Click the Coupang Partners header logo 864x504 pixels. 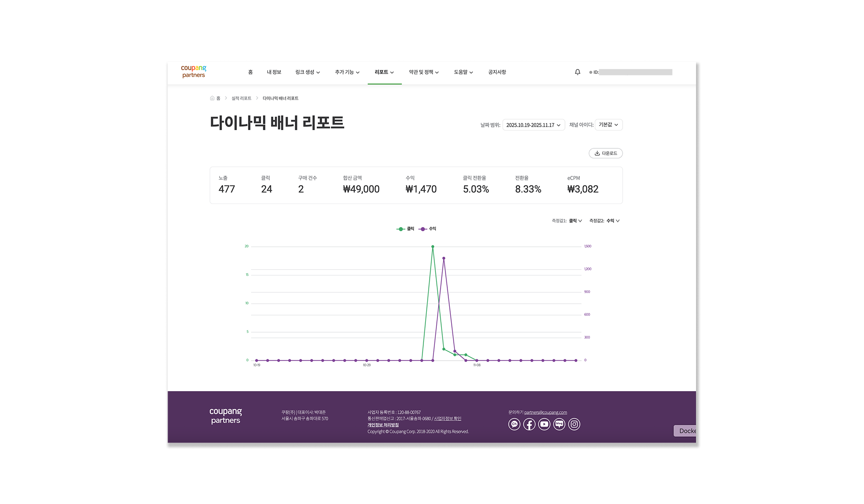click(x=193, y=72)
